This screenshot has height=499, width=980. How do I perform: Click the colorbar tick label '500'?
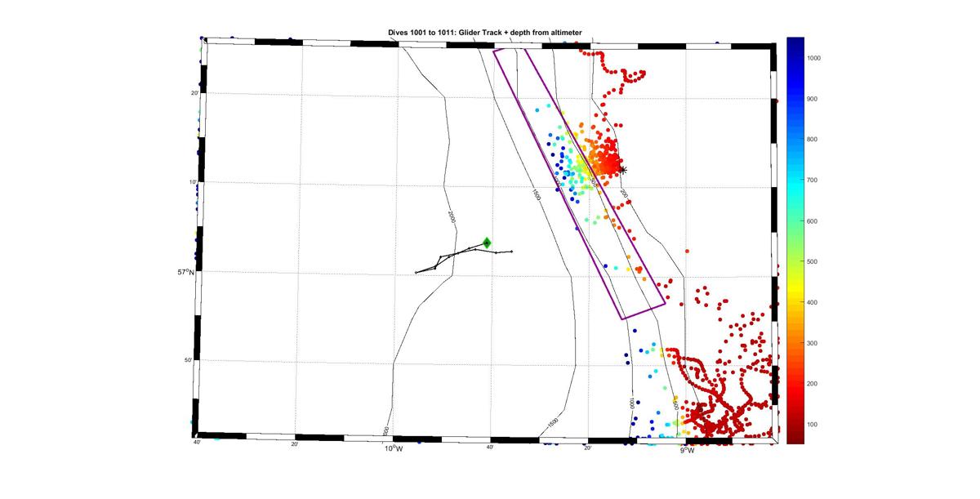pos(813,262)
